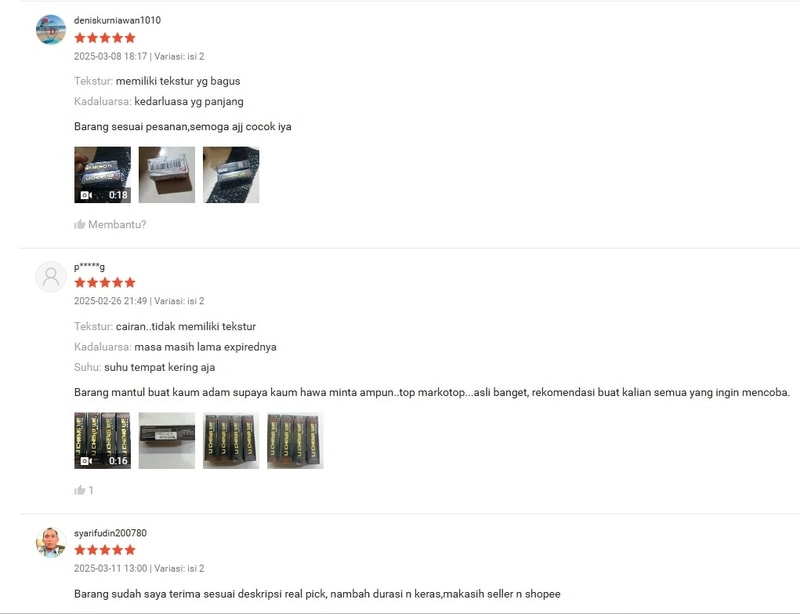Open the barcode box photo in first review
Screen dimensions: 800x614
tap(167, 175)
